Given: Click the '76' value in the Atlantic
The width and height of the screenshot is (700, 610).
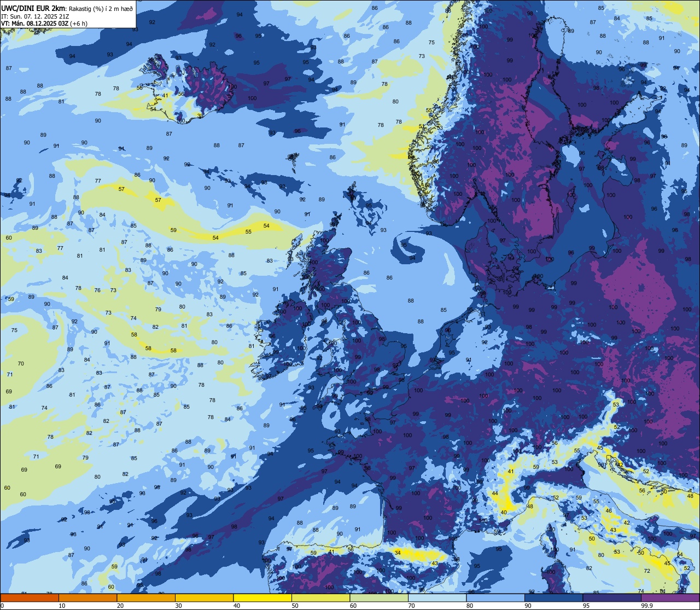Looking at the screenshot, I should [x=97, y=291].
